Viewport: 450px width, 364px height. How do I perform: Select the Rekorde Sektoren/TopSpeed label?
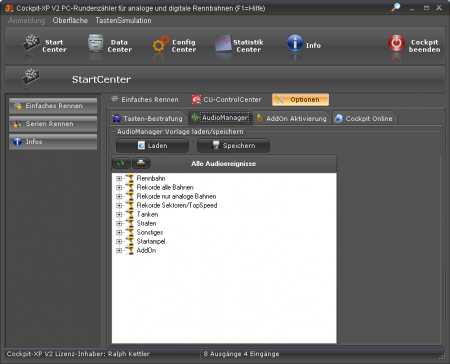coord(177,205)
